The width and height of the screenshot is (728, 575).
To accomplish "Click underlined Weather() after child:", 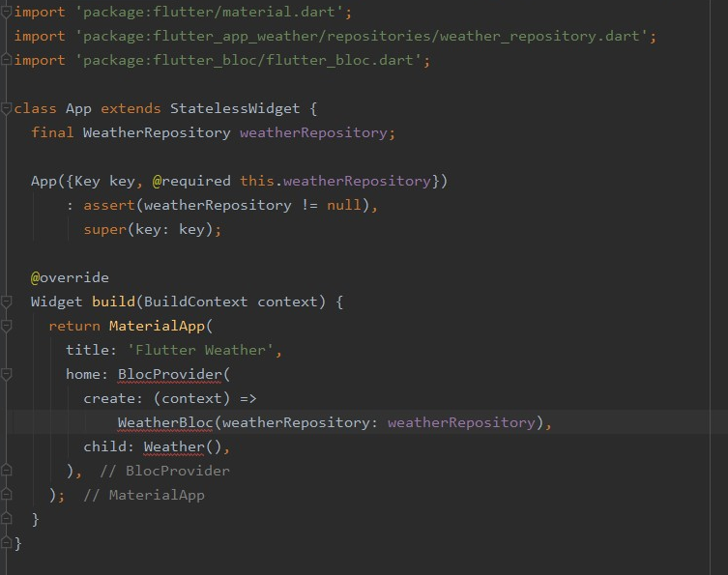I will [x=183, y=446].
